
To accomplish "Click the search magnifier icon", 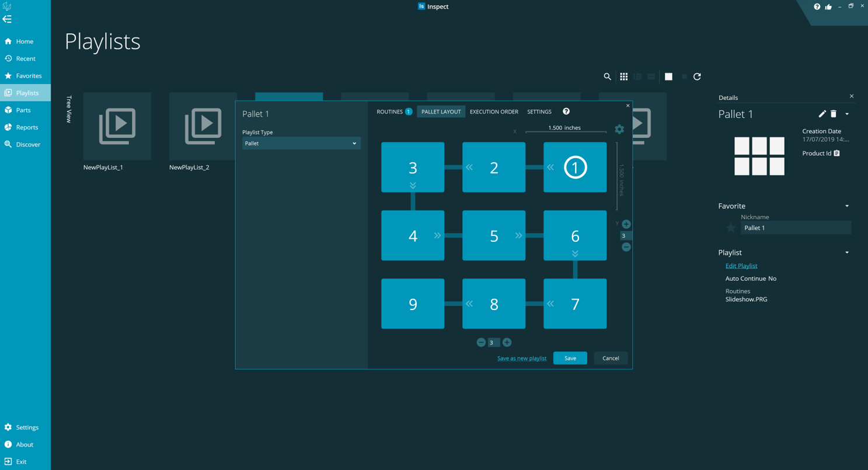I will tap(607, 76).
